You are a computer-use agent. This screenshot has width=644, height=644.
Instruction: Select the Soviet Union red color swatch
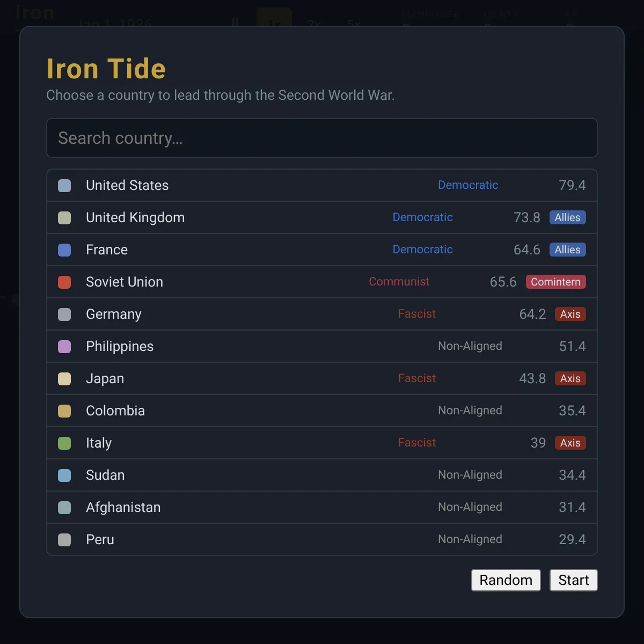pos(64,282)
